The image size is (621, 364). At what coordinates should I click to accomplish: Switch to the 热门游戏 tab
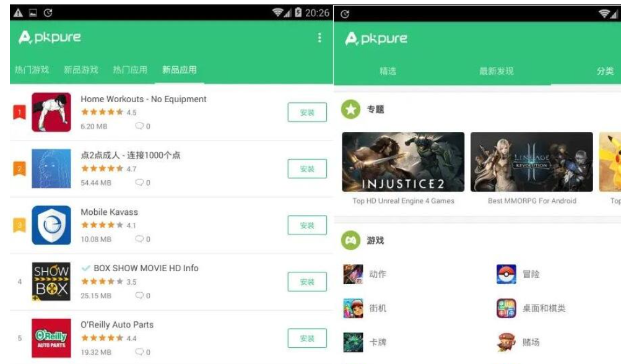pos(32,70)
